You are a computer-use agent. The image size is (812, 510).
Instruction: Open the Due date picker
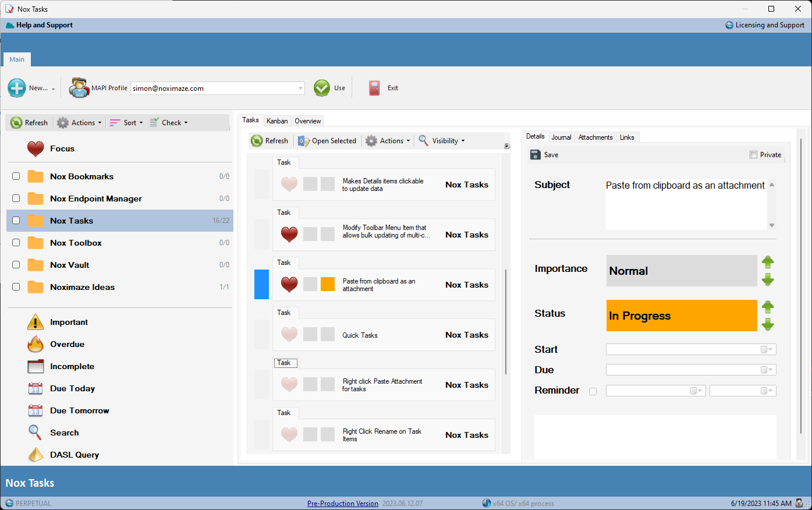[767, 370]
